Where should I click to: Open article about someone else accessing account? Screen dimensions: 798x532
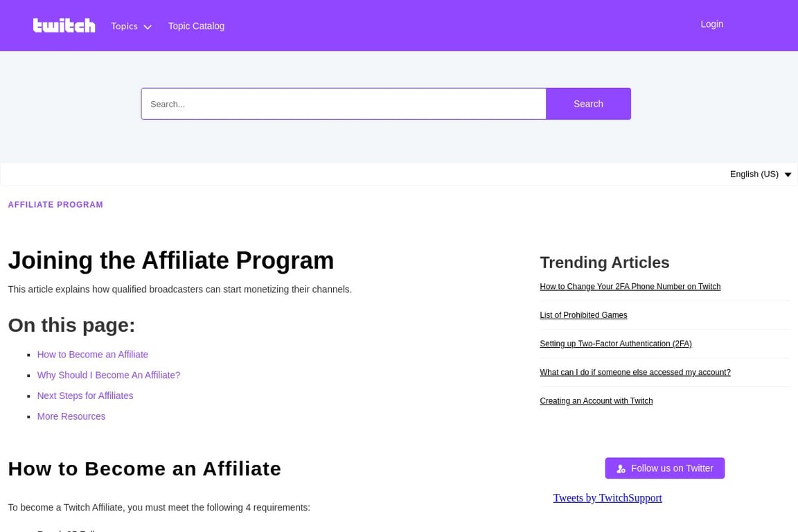[635, 373]
